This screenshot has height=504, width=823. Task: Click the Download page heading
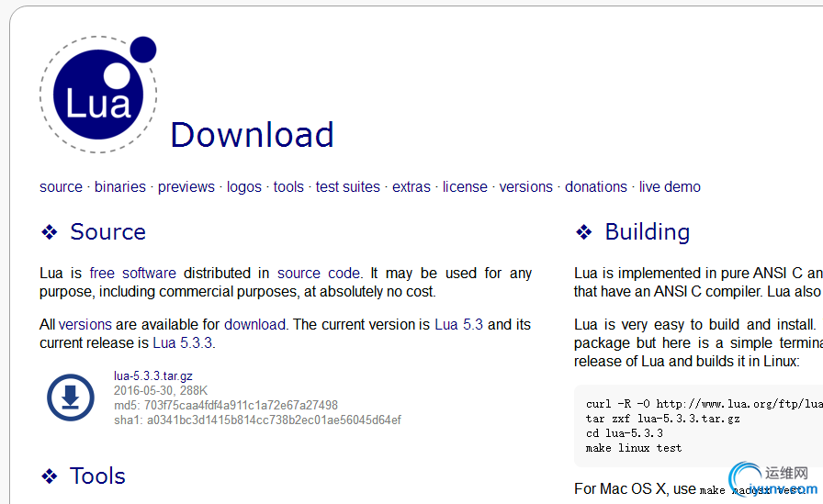pos(253,135)
